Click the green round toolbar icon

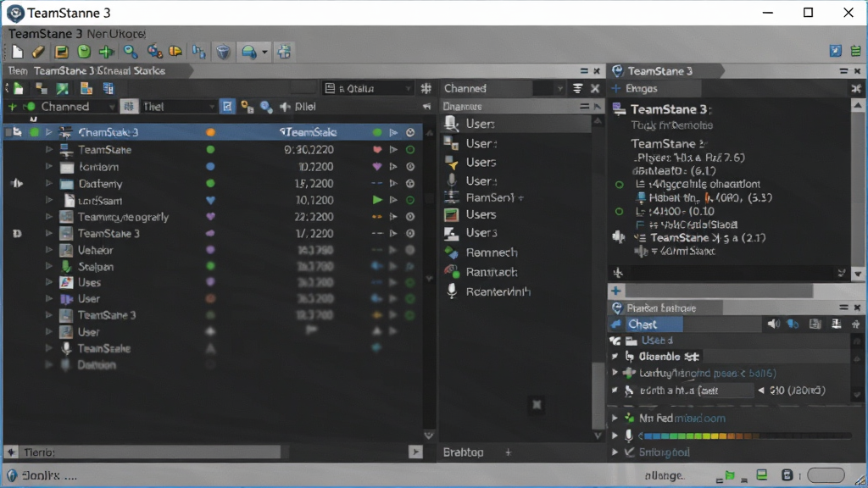84,52
